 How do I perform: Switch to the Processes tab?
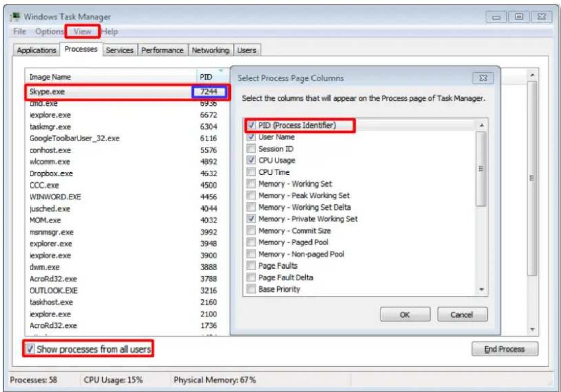(x=81, y=49)
